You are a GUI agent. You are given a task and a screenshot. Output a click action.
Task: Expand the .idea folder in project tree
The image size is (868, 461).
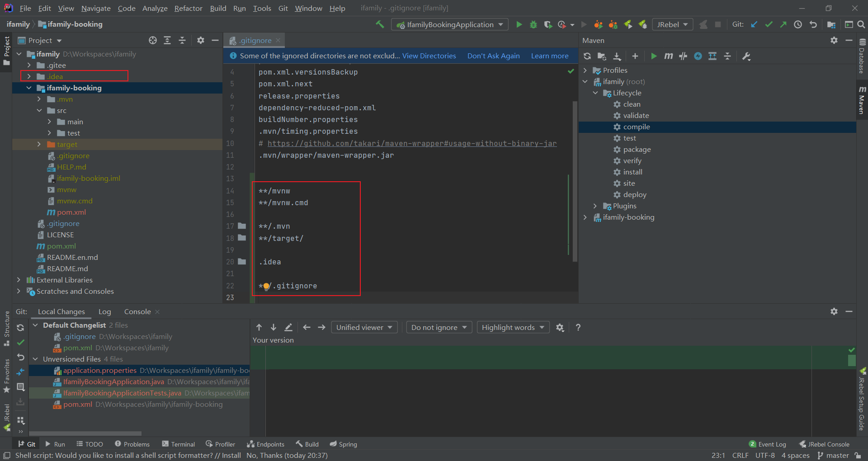pyautogui.click(x=29, y=76)
